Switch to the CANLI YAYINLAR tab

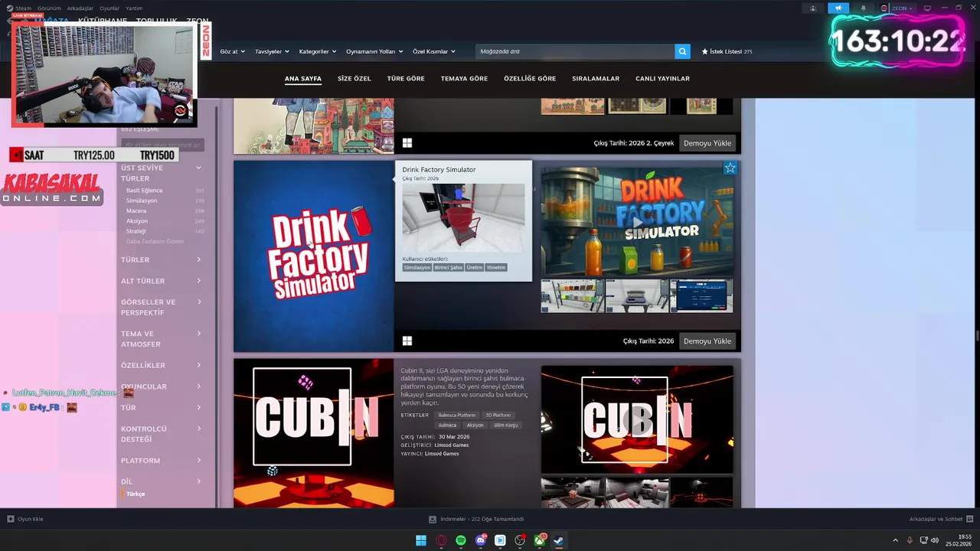point(662,78)
